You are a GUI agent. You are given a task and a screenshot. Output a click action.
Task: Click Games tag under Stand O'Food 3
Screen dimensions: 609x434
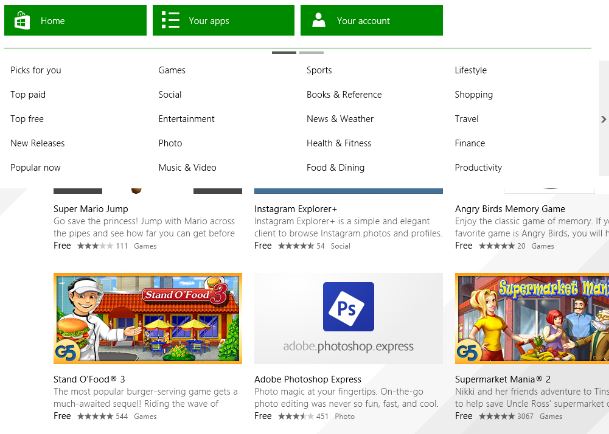(x=145, y=416)
